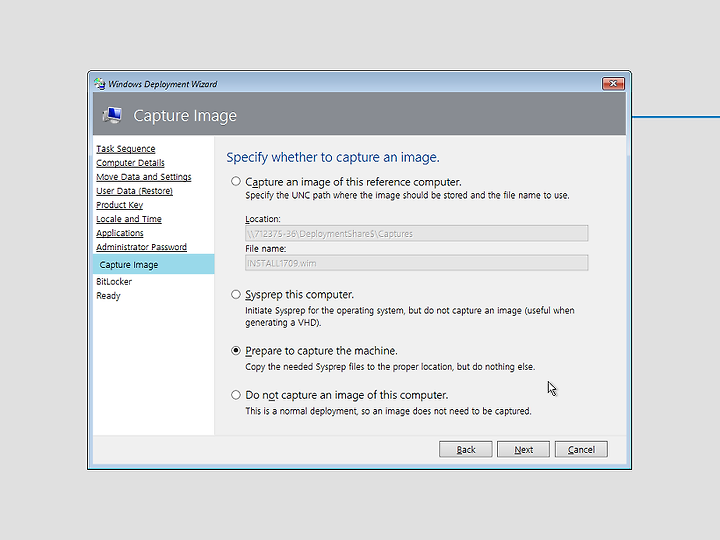Click the Capture Image computer header icon
720x540 pixels.
(x=112, y=115)
